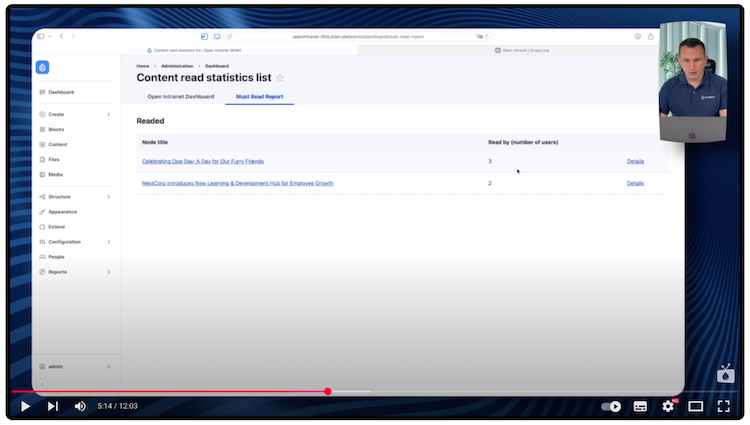Click the browser share icon

(x=651, y=36)
